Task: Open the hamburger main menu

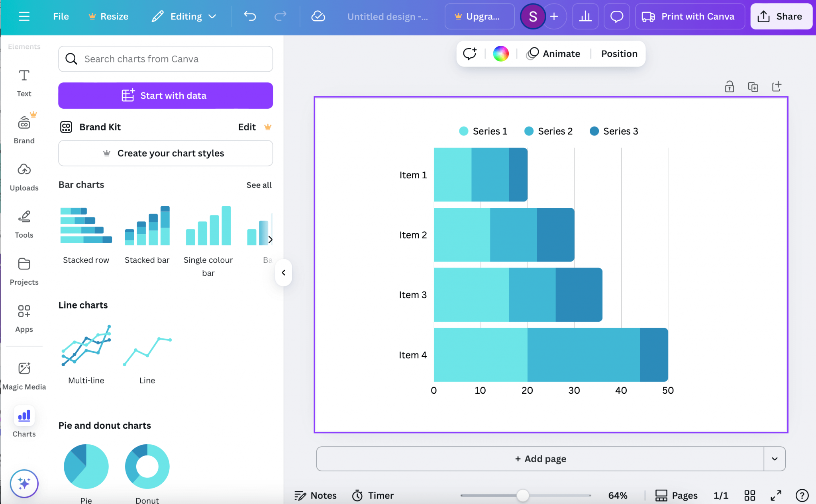Action: (24, 16)
